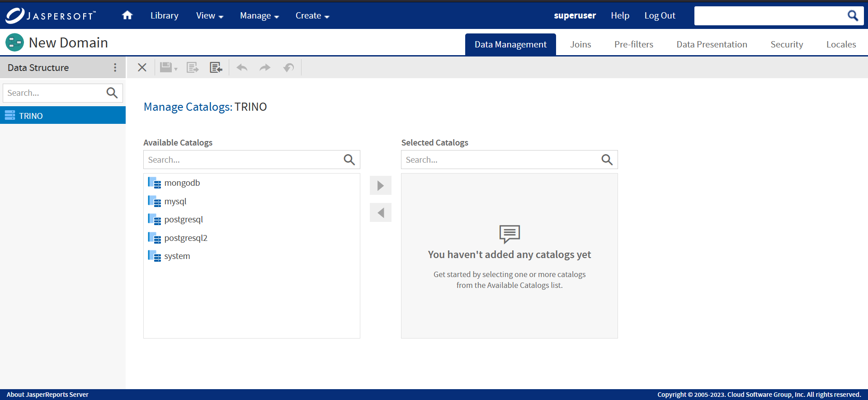Switch to the Joins tab
Screen dimensions: 868x400
(580, 44)
